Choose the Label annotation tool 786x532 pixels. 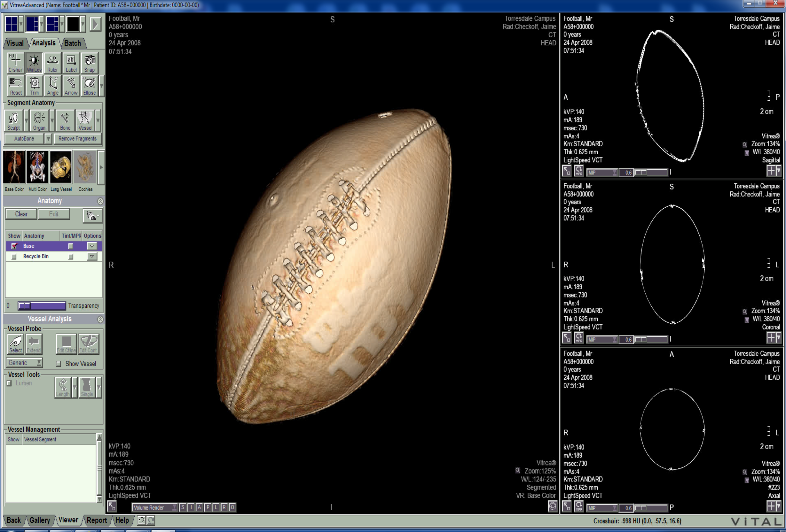pos(71,63)
